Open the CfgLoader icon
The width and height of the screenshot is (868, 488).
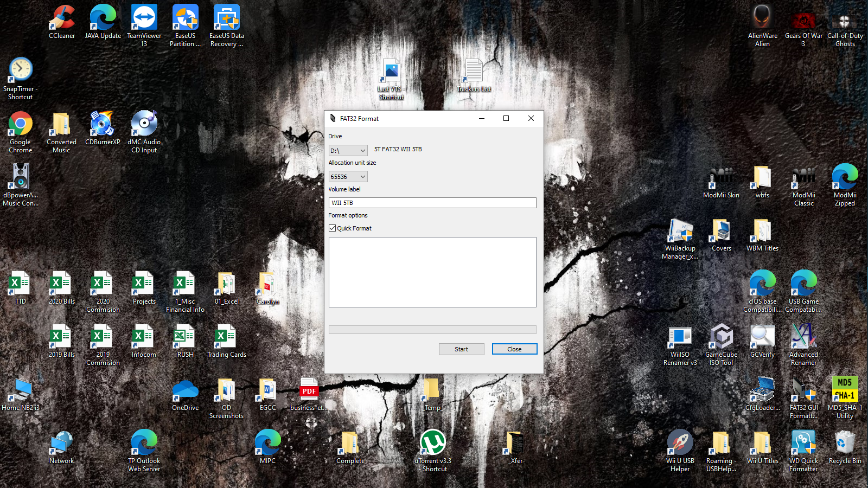(763, 389)
